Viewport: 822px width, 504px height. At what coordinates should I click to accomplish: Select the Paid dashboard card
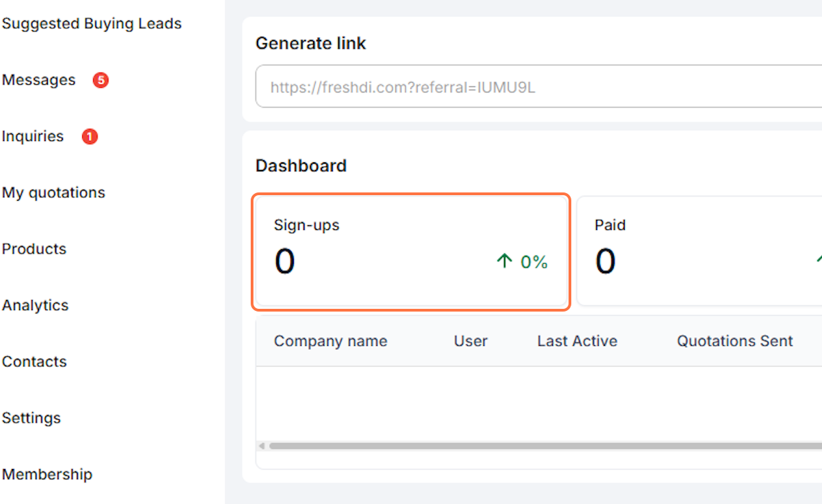tap(699, 252)
